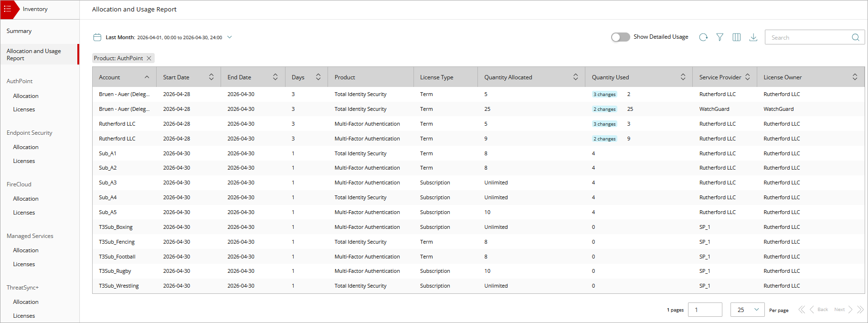The height and width of the screenshot is (323, 868).
Task: Select the T3Sub_Football account cell
Action: [x=117, y=257]
